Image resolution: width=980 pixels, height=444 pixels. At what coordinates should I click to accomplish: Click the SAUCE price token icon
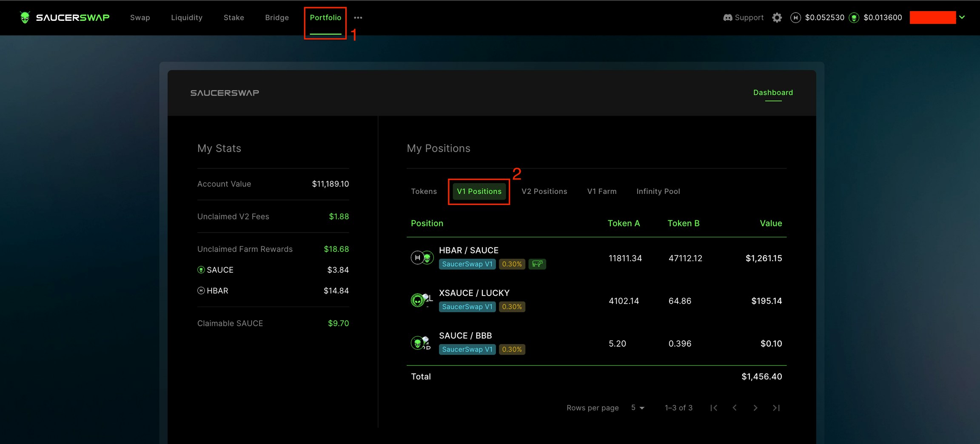pos(854,17)
